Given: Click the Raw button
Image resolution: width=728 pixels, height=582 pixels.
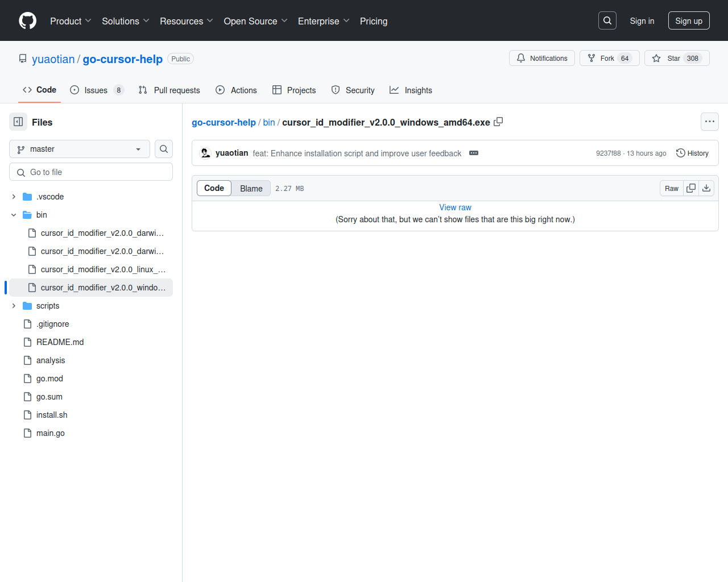Looking at the screenshot, I should (x=672, y=188).
